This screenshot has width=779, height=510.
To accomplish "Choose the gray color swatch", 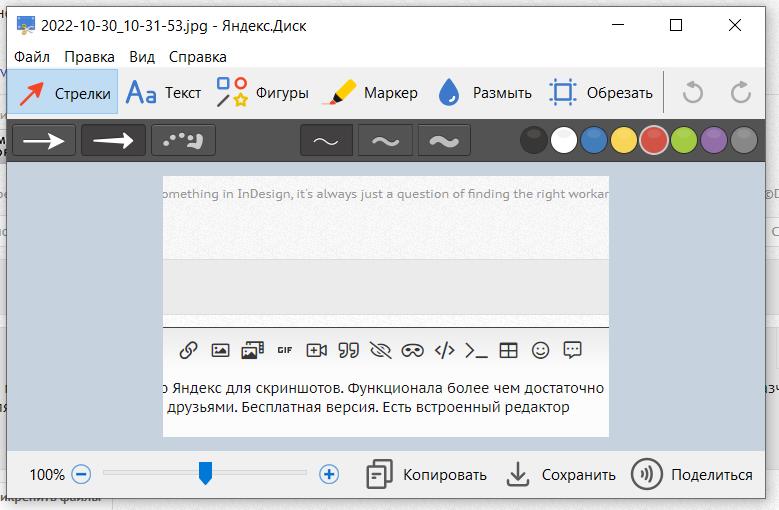I will click(744, 140).
